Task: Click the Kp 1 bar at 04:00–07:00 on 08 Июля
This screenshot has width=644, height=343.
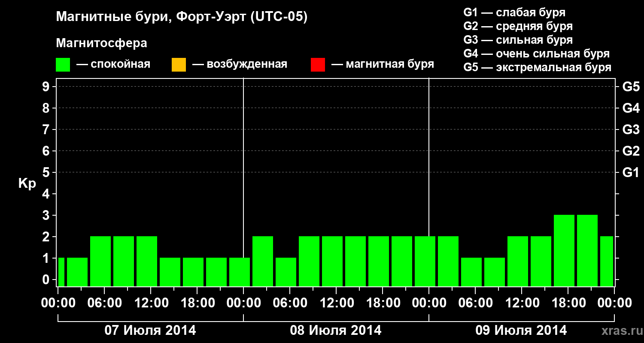Action: pos(286,272)
